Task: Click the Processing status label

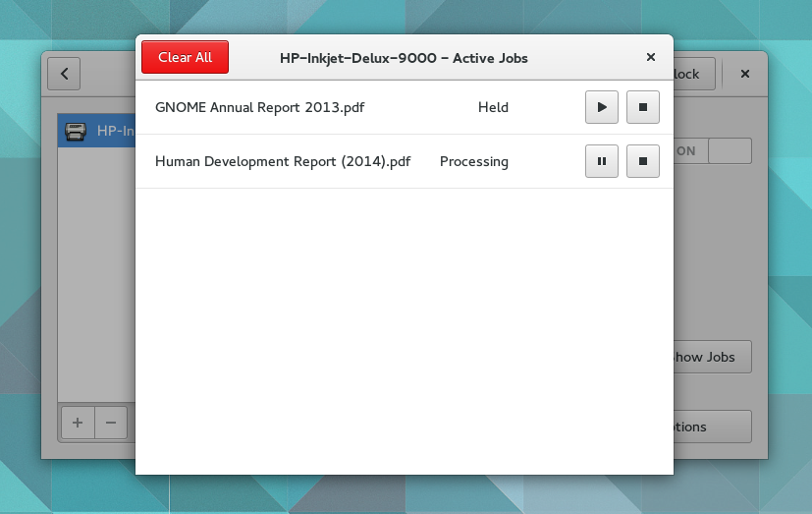Action: (474, 161)
